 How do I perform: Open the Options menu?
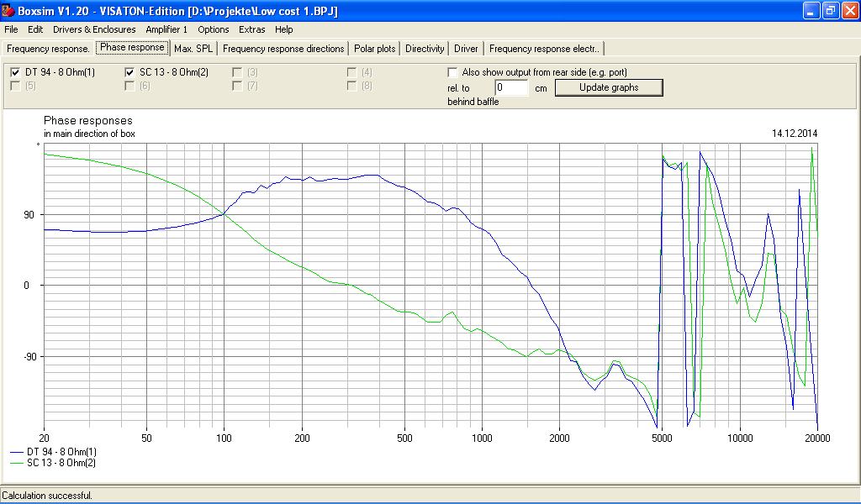(x=213, y=29)
